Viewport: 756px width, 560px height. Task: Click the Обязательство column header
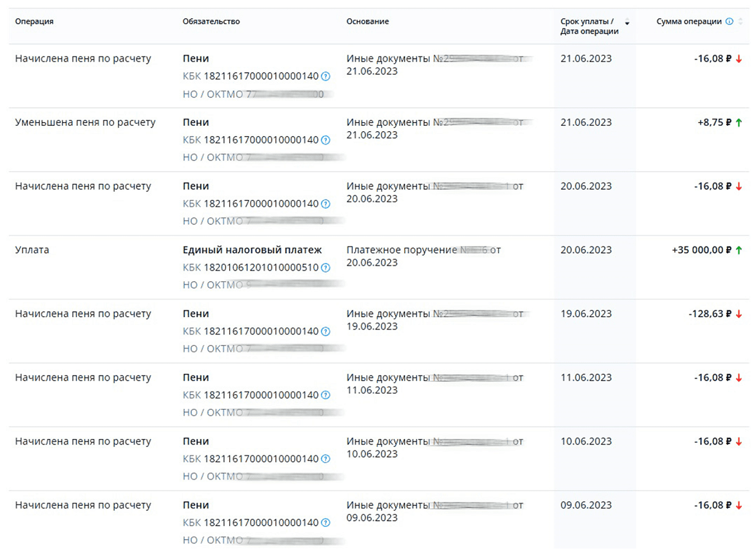[x=211, y=22]
